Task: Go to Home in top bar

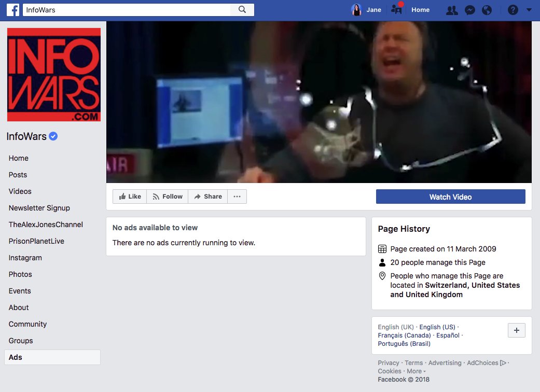Action: 421,10
